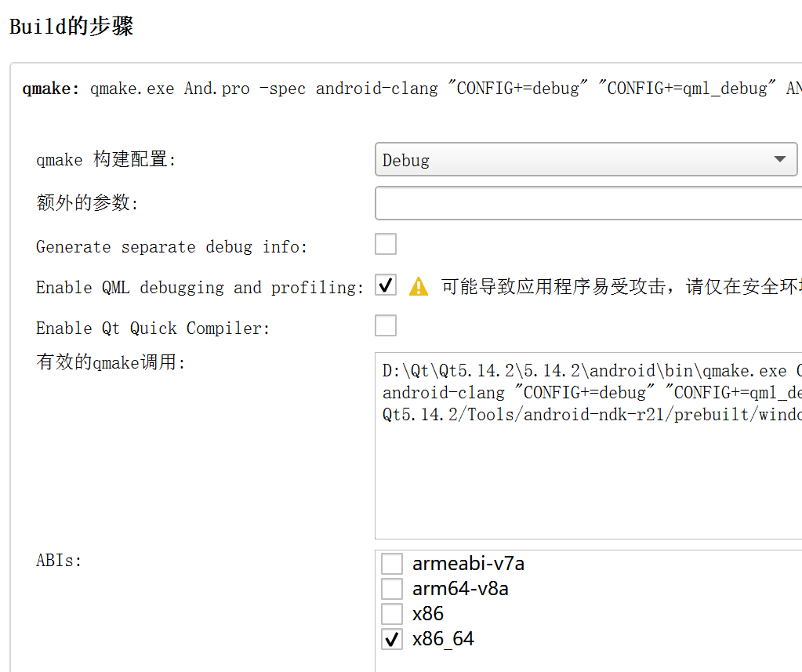Click the Build的步骤 heading
The width and height of the screenshot is (802, 672).
(x=71, y=27)
